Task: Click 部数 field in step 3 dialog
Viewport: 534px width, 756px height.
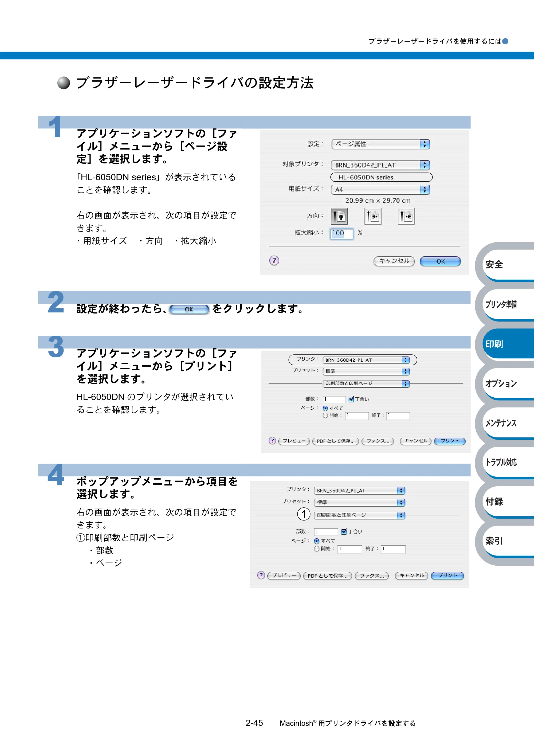Action: (334, 399)
